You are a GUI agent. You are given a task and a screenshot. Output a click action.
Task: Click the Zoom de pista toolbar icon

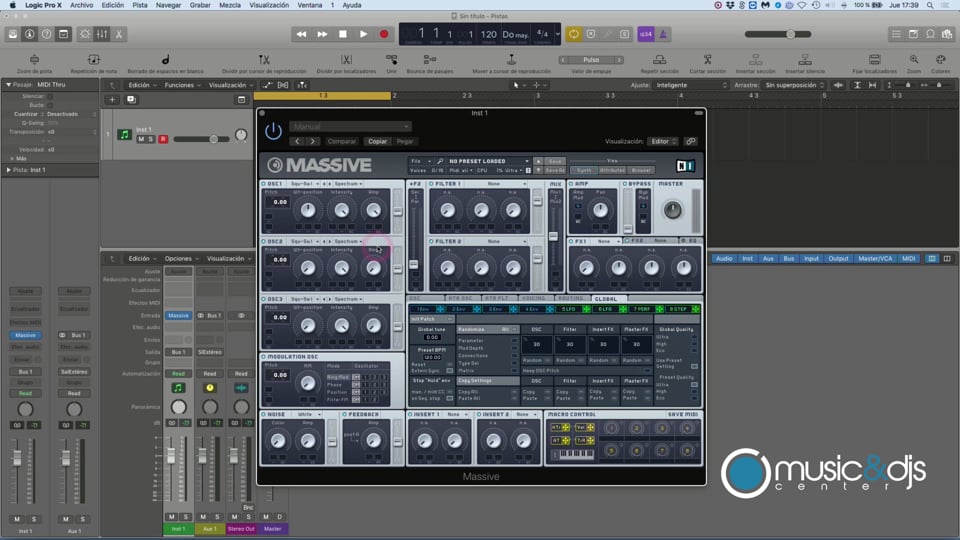coord(34,59)
